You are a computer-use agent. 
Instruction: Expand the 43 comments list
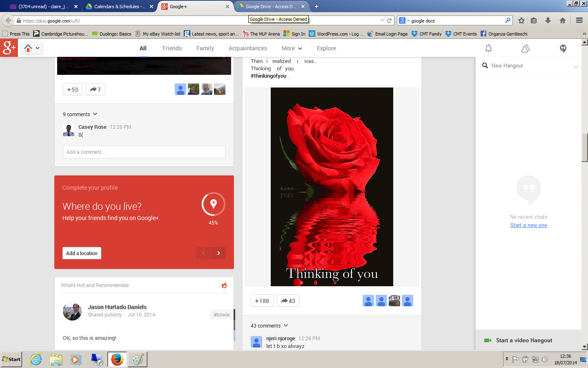(269, 326)
